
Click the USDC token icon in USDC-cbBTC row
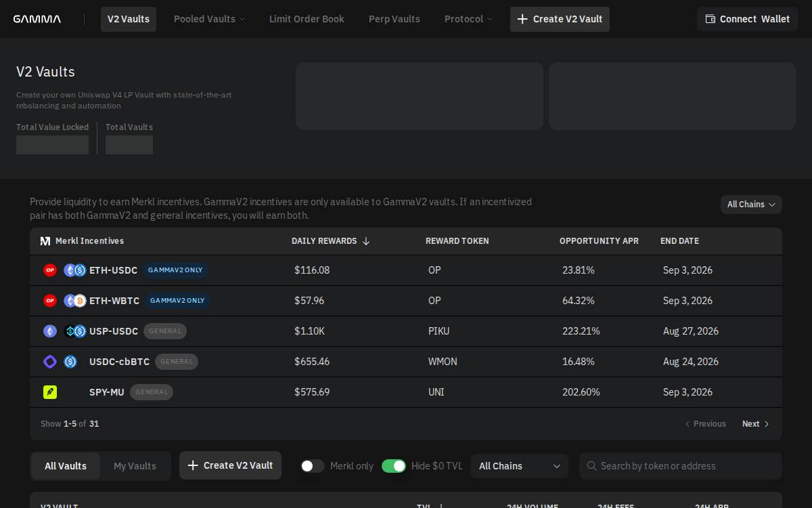pos(70,362)
